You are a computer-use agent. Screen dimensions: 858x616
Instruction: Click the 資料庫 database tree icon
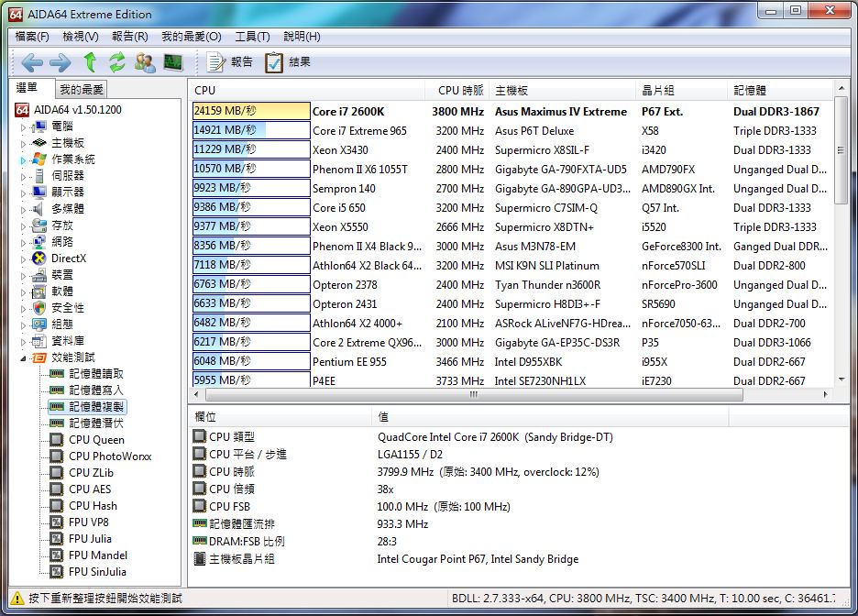[38, 341]
